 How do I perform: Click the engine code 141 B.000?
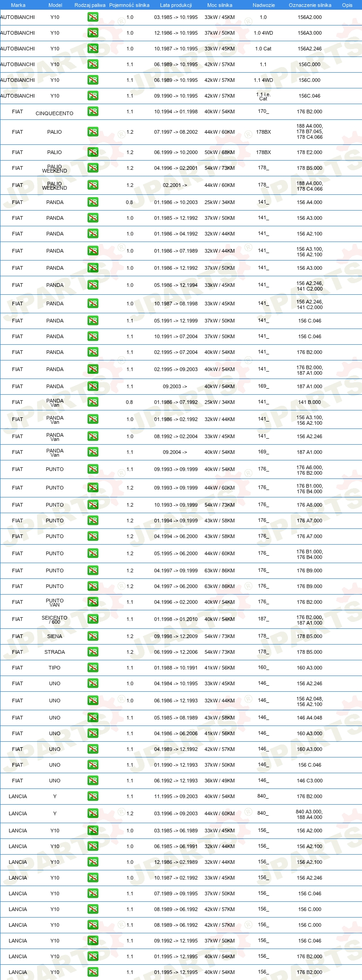[x=310, y=402]
